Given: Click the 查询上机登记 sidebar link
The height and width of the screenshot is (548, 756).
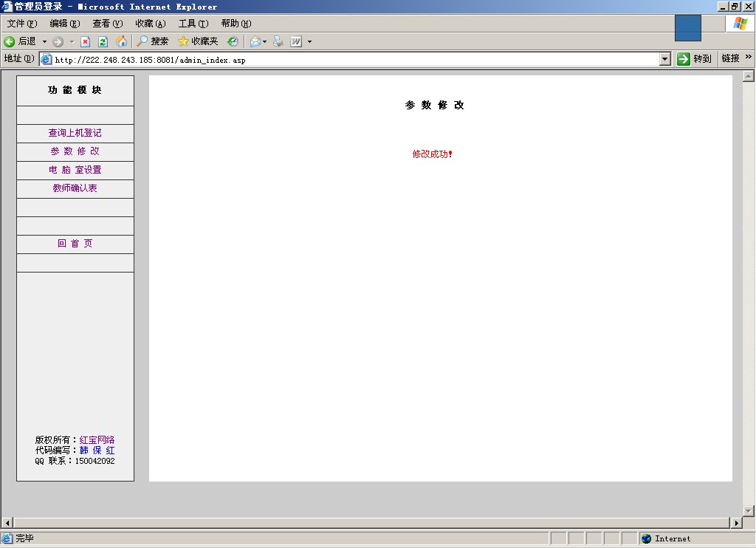Looking at the screenshot, I should click(x=75, y=133).
